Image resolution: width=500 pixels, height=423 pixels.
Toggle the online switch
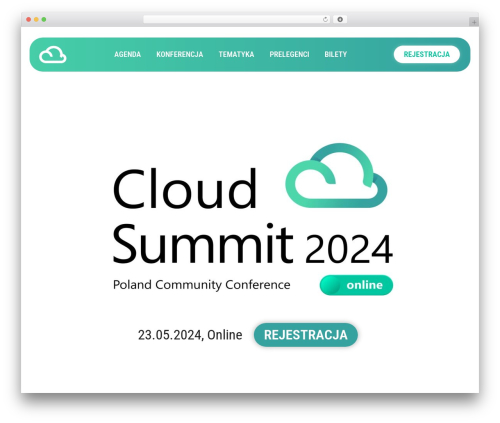pyautogui.click(x=356, y=285)
